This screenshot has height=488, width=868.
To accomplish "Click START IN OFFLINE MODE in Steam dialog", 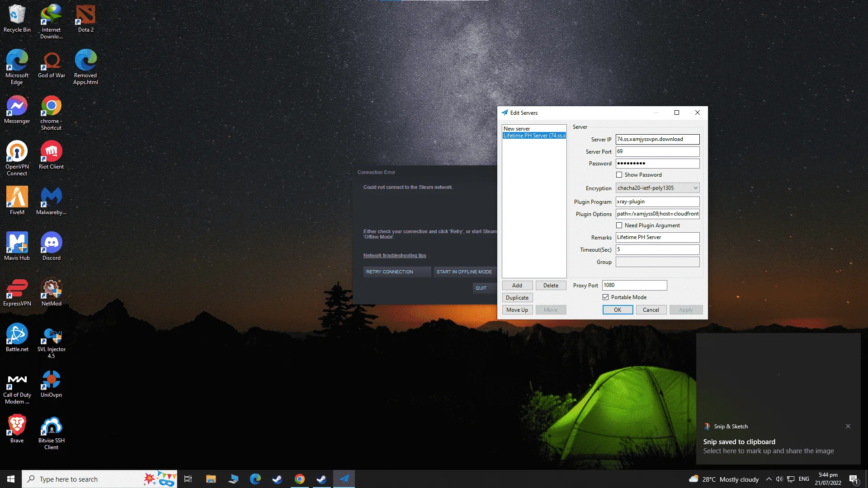I will (x=465, y=272).
